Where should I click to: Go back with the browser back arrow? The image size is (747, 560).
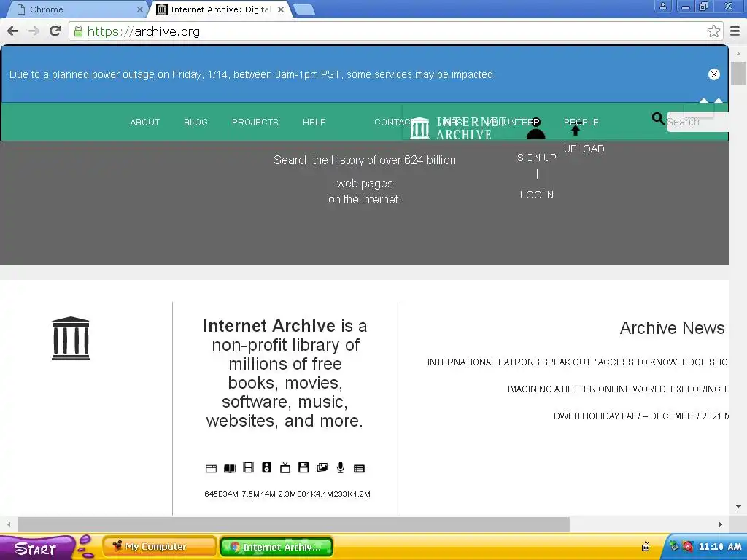(13, 31)
